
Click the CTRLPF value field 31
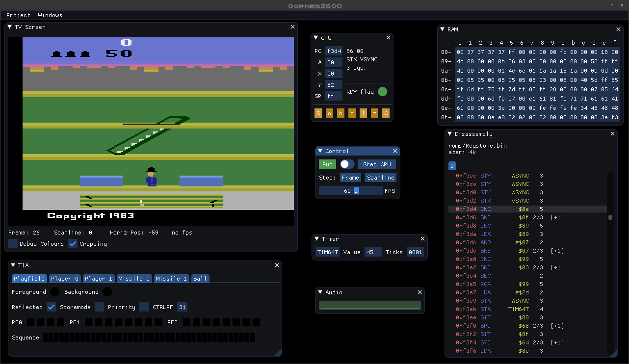coord(182,307)
